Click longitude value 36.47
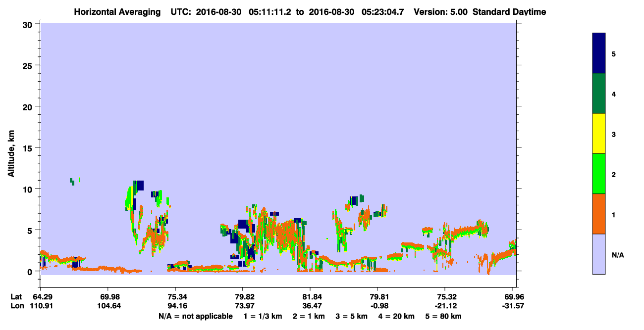This screenshot has height=330, width=644. point(310,306)
